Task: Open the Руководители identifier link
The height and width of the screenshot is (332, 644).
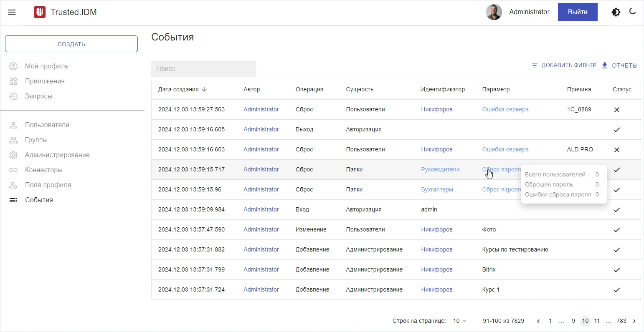Action: coord(440,170)
